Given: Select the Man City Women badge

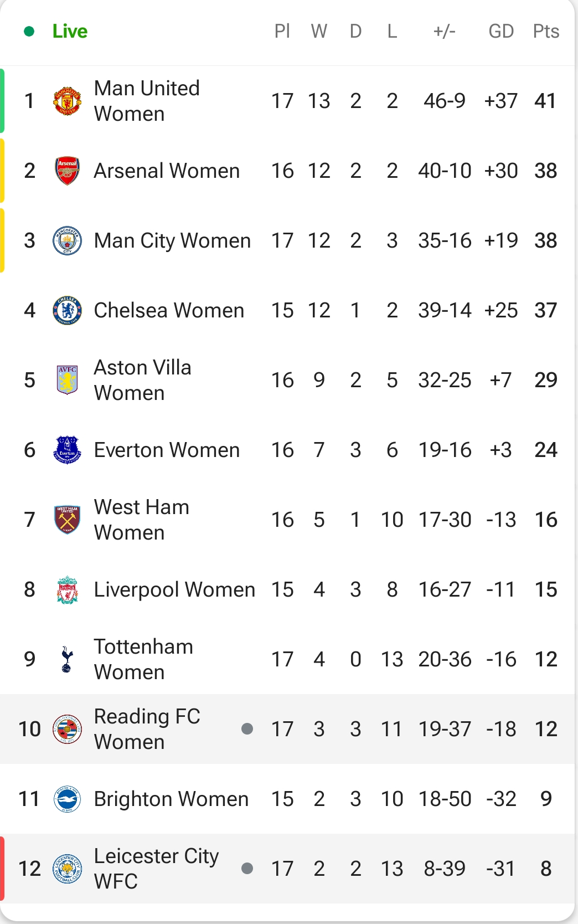Looking at the screenshot, I should coord(67,240).
